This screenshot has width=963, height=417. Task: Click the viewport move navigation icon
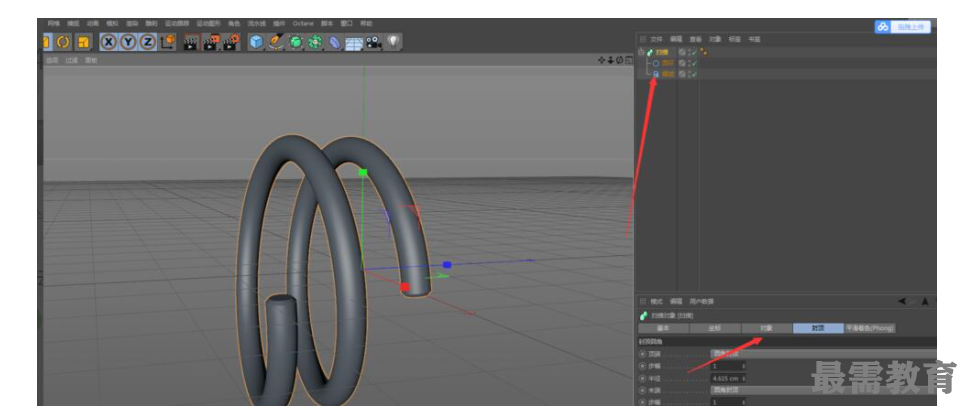coord(602,60)
